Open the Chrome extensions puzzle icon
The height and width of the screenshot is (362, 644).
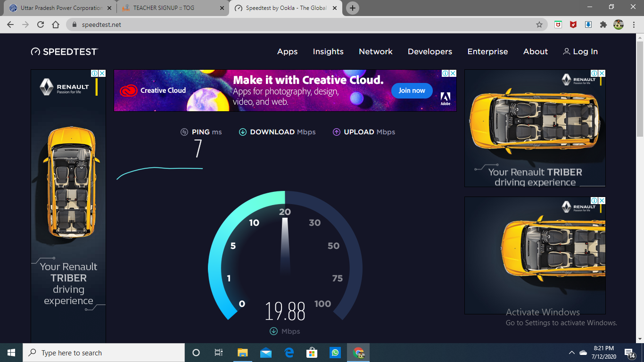[603, 25]
